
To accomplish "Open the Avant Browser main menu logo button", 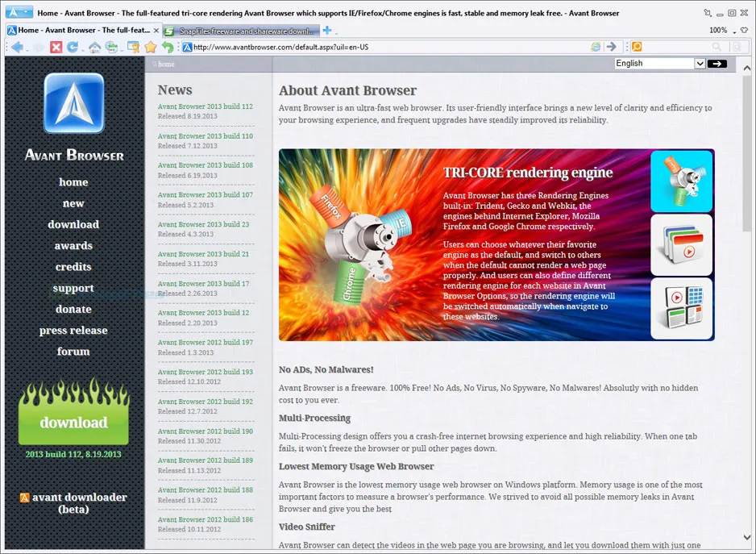I will click(x=19, y=12).
